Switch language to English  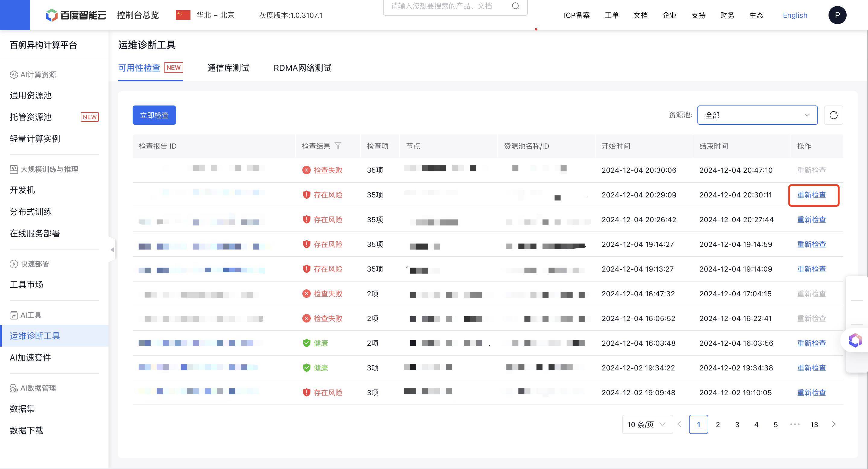795,15
